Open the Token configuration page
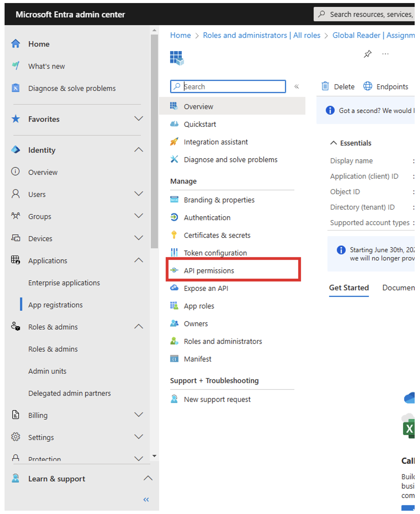The height and width of the screenshot is (514, 420). 215,252
